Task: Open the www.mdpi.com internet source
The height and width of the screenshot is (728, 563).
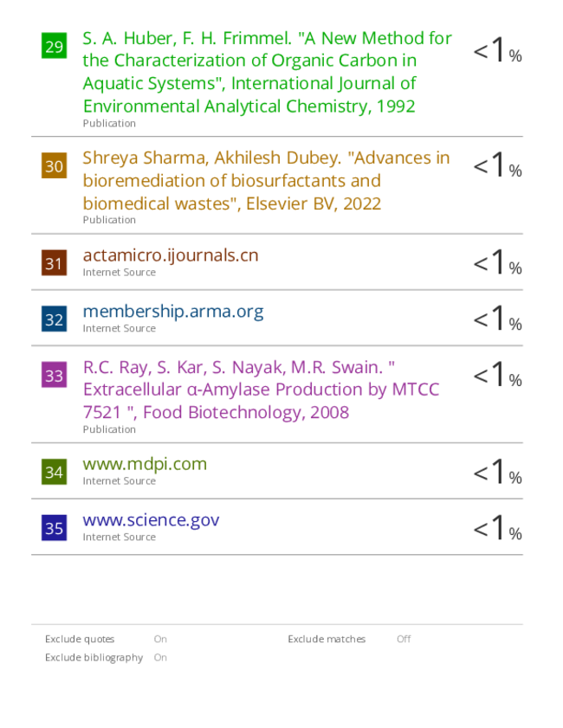Action: click(x=145, y=464)
